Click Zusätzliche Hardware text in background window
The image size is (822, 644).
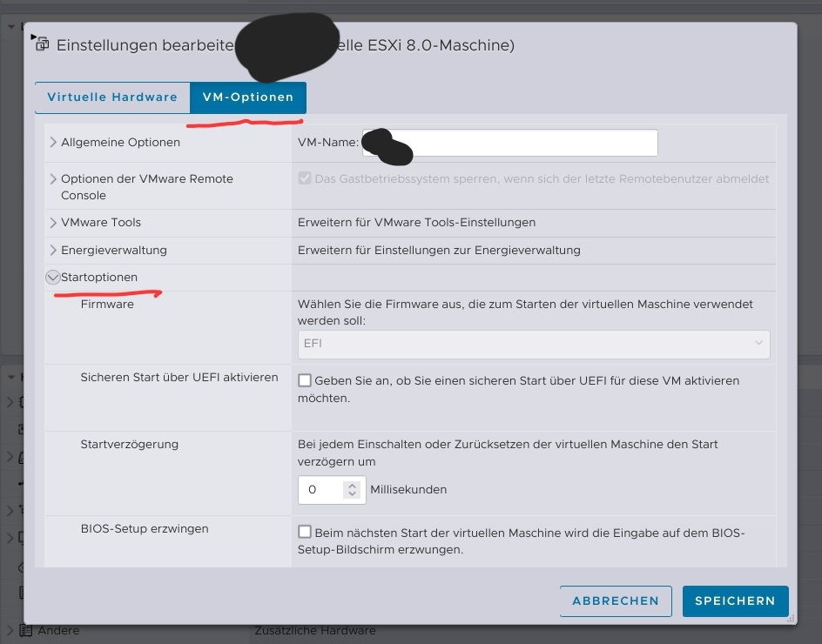coord(315,630)
